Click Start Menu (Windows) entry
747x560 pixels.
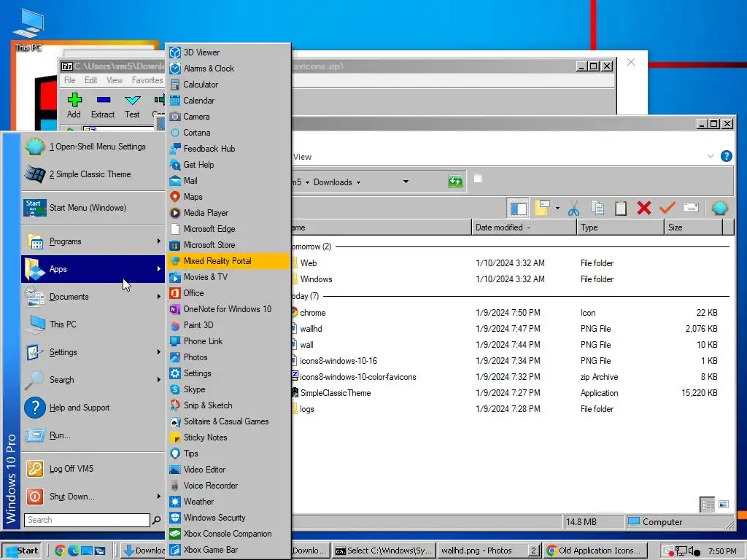point(93,208)
